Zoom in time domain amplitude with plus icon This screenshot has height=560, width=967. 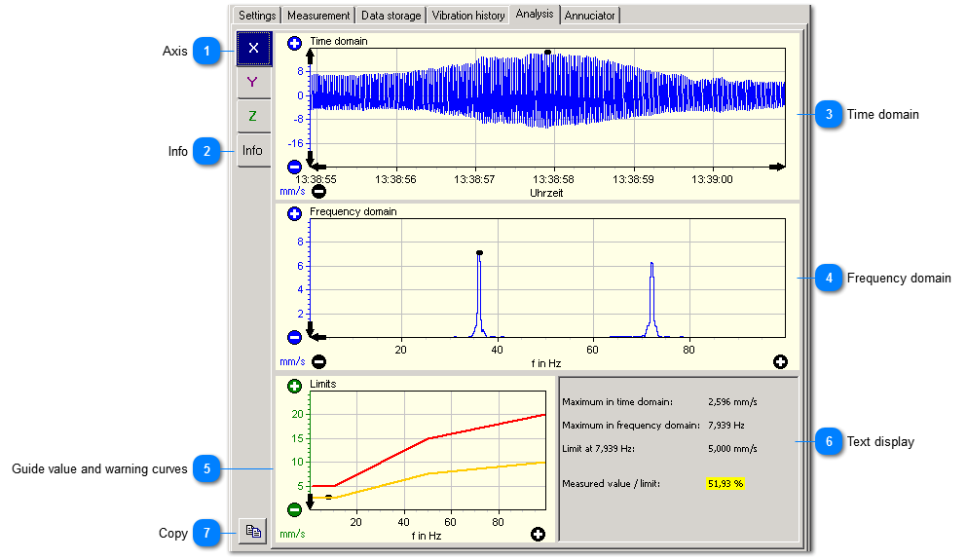(x=294, y=44)
